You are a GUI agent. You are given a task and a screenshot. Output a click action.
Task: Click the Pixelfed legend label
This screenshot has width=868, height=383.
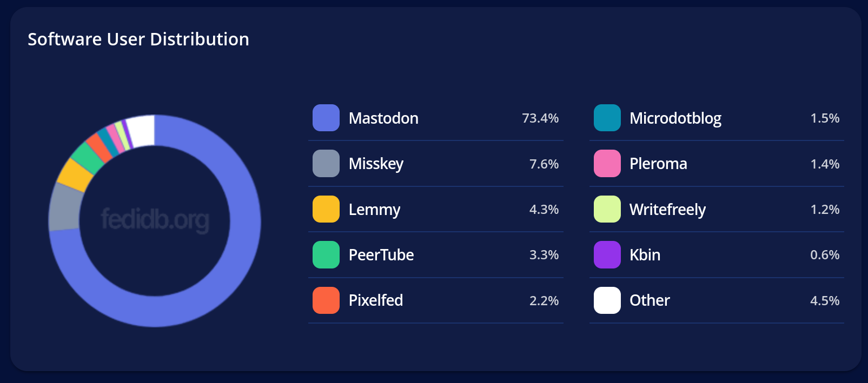[x=376, y=300]
